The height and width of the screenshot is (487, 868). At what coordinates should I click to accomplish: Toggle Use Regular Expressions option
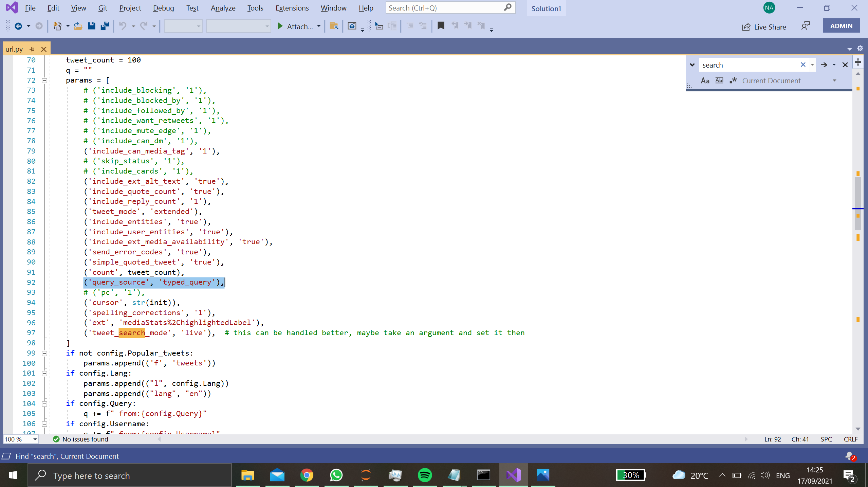[x=733, y=81]
